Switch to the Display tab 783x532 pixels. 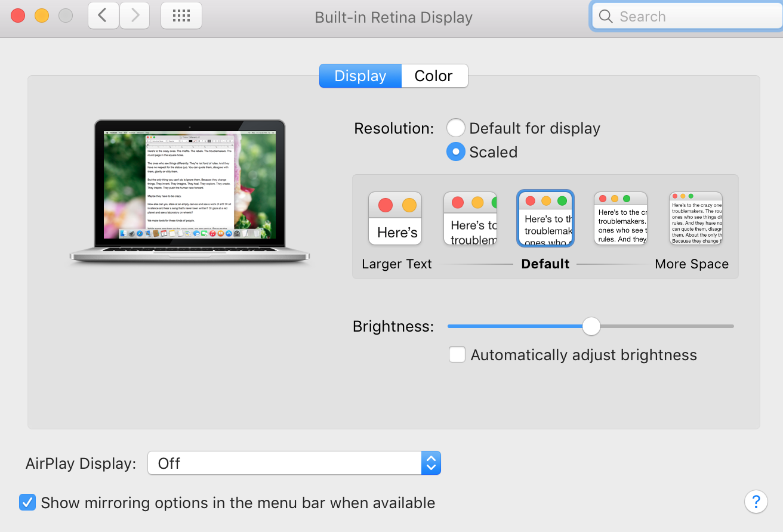(360, 76)
